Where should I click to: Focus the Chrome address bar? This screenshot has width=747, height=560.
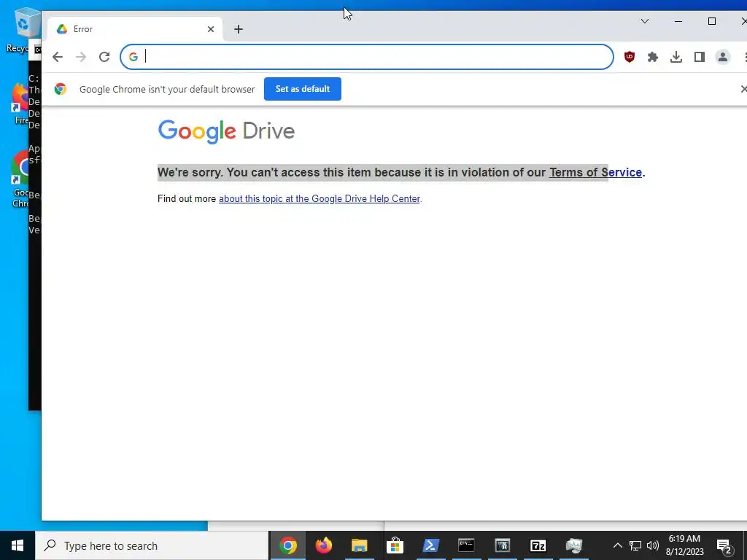(366, 57)
